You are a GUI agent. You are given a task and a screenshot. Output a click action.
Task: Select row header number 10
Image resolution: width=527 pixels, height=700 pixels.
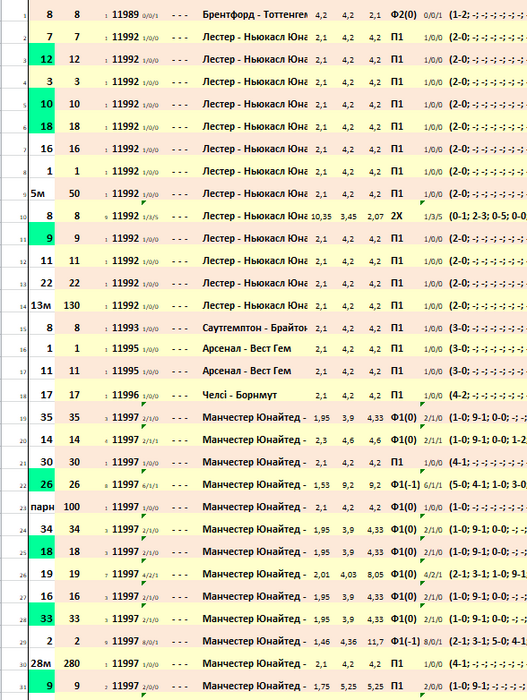[23, 217]
